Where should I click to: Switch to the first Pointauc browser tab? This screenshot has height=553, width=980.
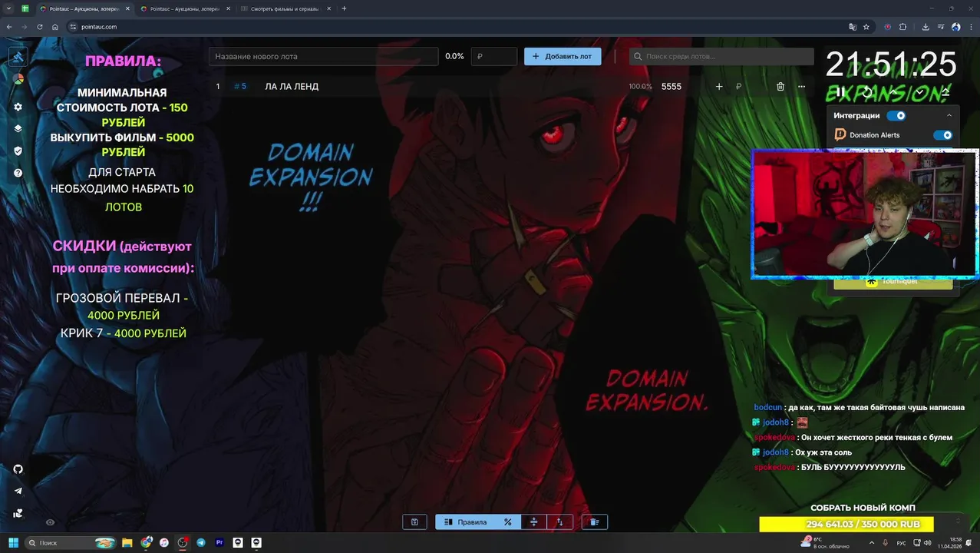click(85, 8)
